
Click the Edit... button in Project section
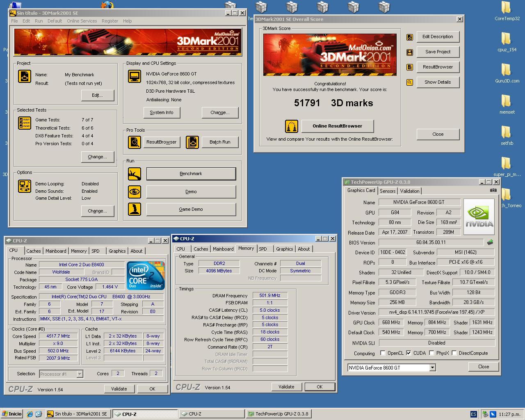tap(97, 95)
